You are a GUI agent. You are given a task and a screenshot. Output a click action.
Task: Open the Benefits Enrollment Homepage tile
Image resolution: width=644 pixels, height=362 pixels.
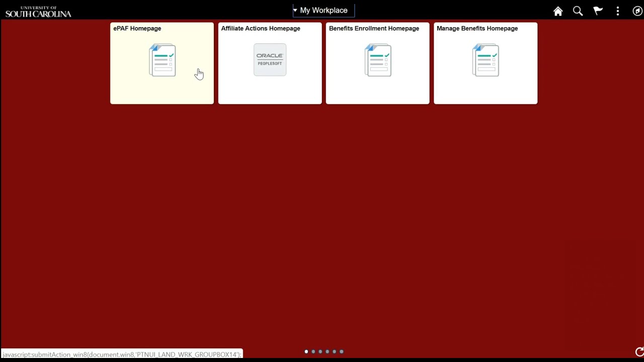[x=377, y=63]
